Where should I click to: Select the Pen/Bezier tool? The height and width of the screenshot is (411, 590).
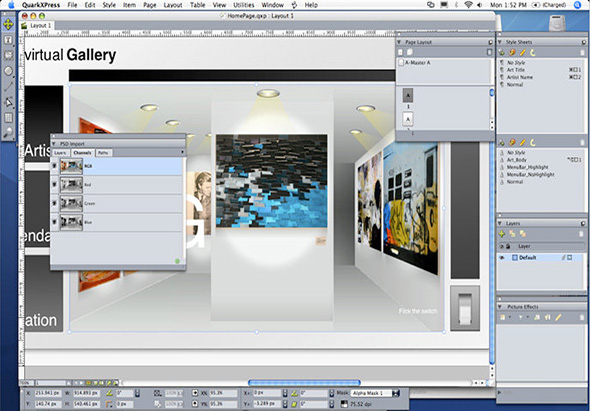pos(8,102)
